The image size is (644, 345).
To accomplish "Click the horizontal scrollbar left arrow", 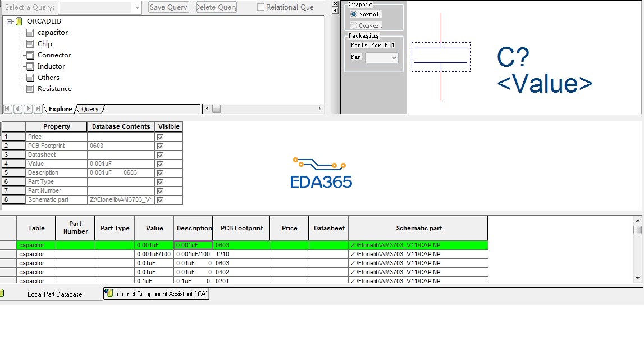I will [x=207, y=109].
